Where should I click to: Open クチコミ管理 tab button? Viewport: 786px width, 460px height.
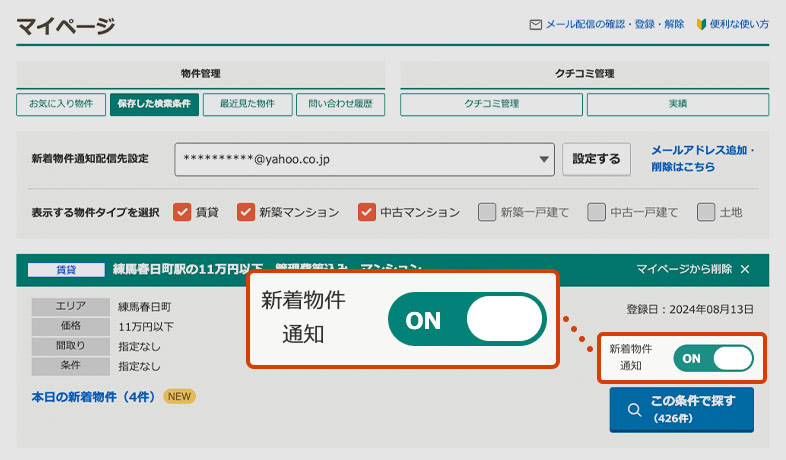[491, 104]
